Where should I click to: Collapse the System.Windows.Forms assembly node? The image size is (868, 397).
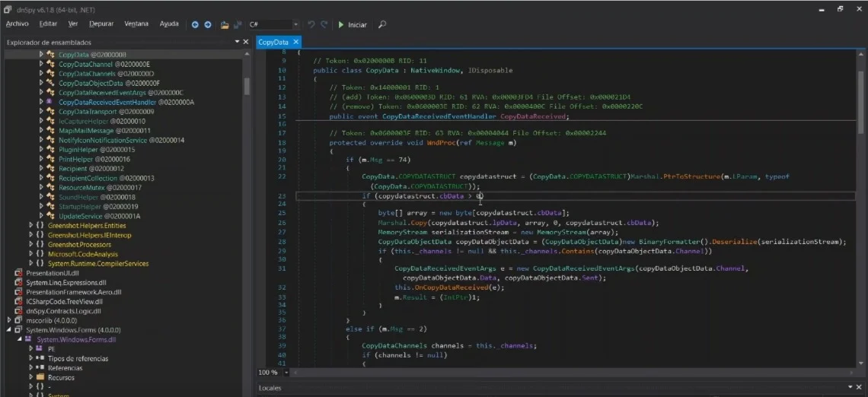coord(10,329)
